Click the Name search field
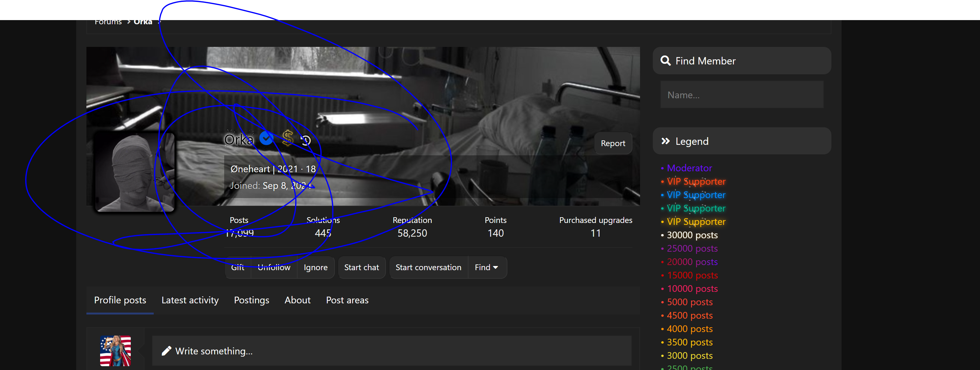 tap(742, 95)
